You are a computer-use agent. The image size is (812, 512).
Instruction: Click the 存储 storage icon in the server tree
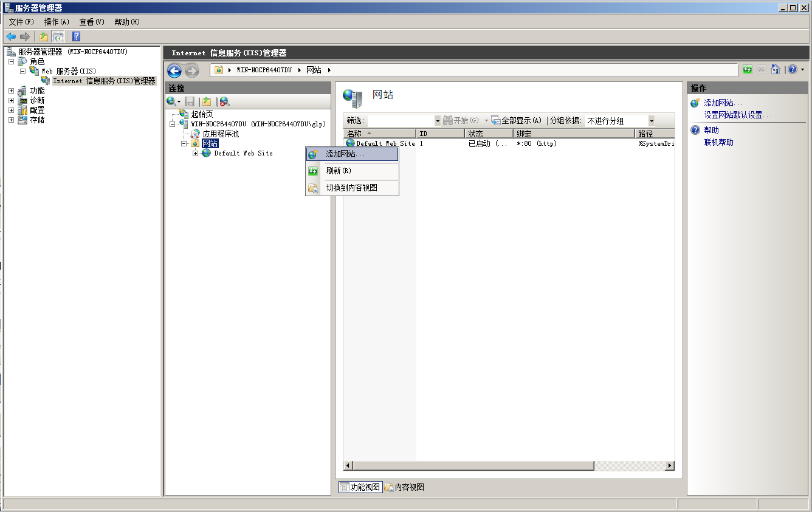pos(22,120)
